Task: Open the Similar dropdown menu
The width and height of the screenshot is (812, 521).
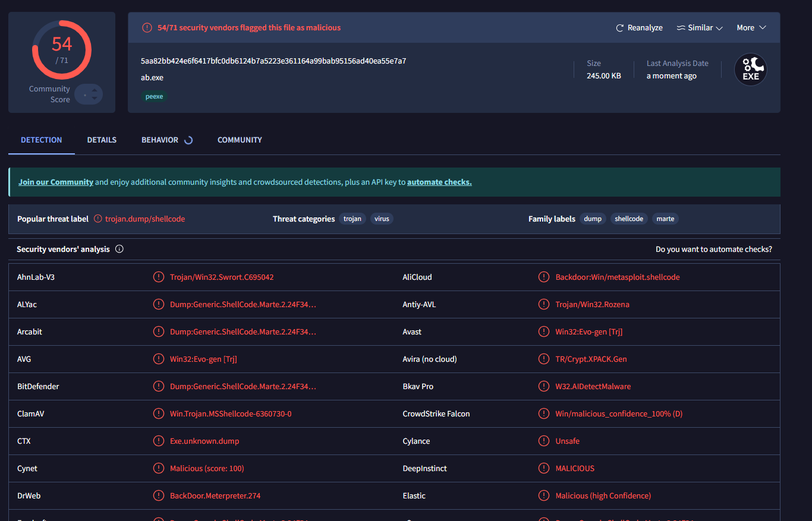Action: [700, 28]
